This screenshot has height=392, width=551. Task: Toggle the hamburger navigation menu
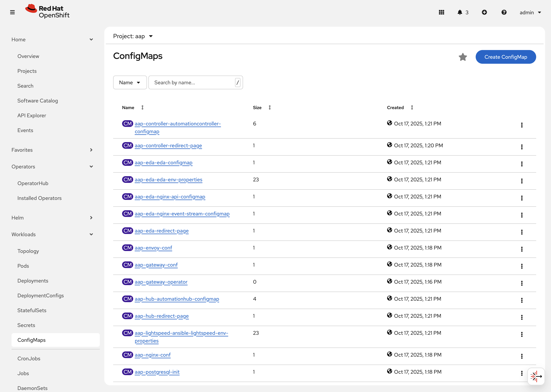pos(12,12)
